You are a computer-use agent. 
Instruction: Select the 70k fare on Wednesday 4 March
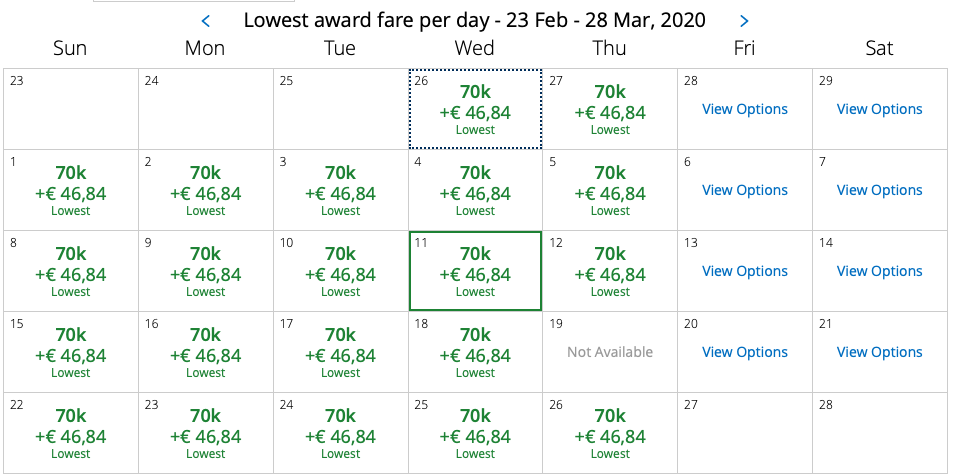click(x=475, y=191)
